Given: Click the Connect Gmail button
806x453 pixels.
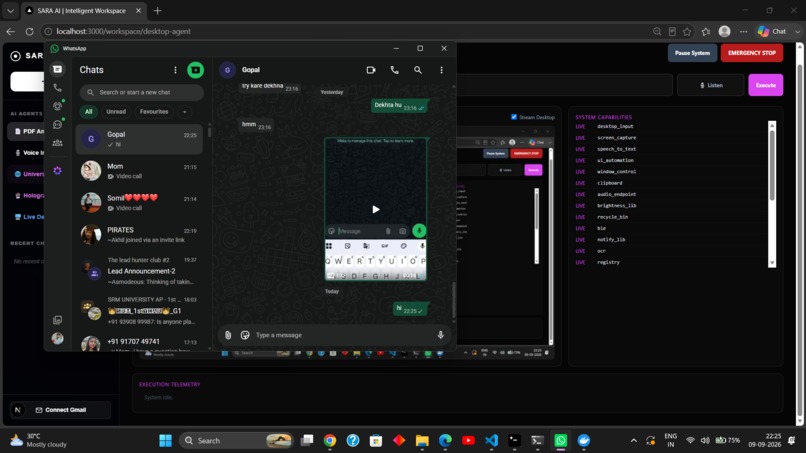Looking at the screenshot, I should tap(60, 410).
